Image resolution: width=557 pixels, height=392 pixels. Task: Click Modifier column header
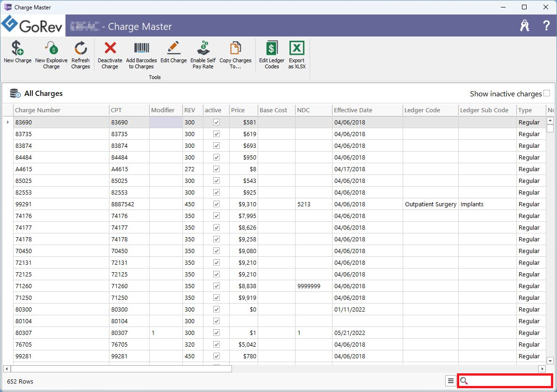click(x=166, y=110)
